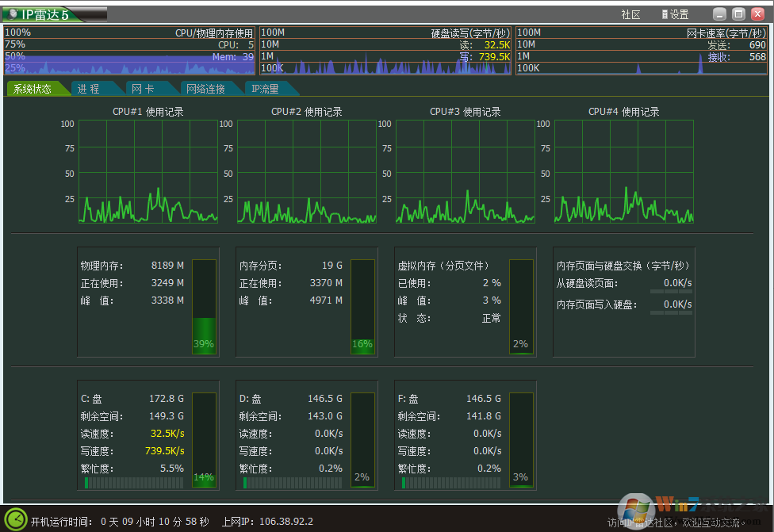This screenshot has height=532, width=774.
Task: Open the IP流量 tab
Action: tap(266, 89)
